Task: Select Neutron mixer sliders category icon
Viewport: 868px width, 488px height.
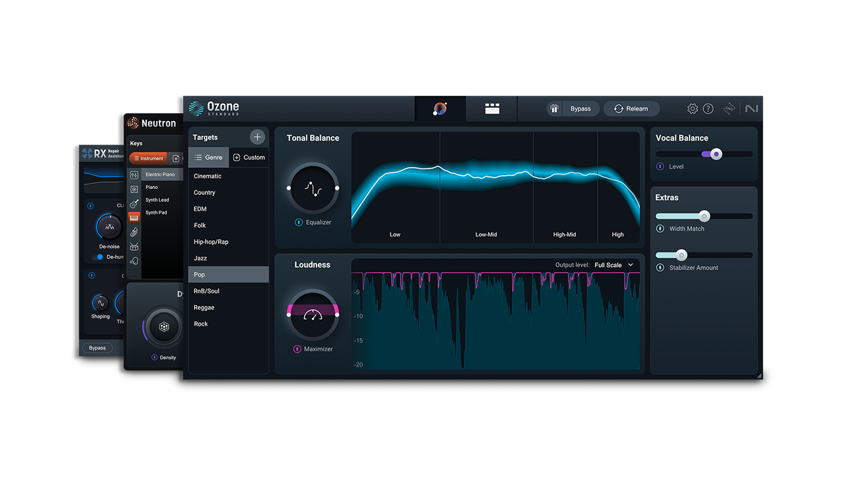Action: (134, 175)
